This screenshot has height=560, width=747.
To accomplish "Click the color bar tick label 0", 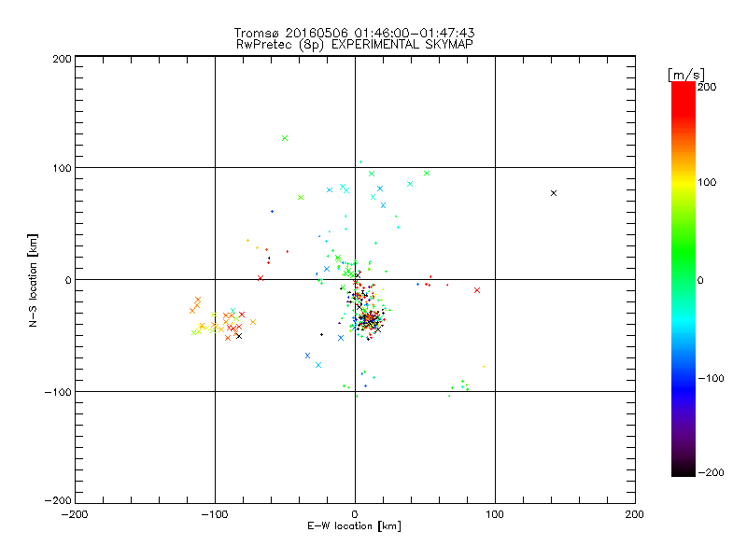I will tap(700, 280).
